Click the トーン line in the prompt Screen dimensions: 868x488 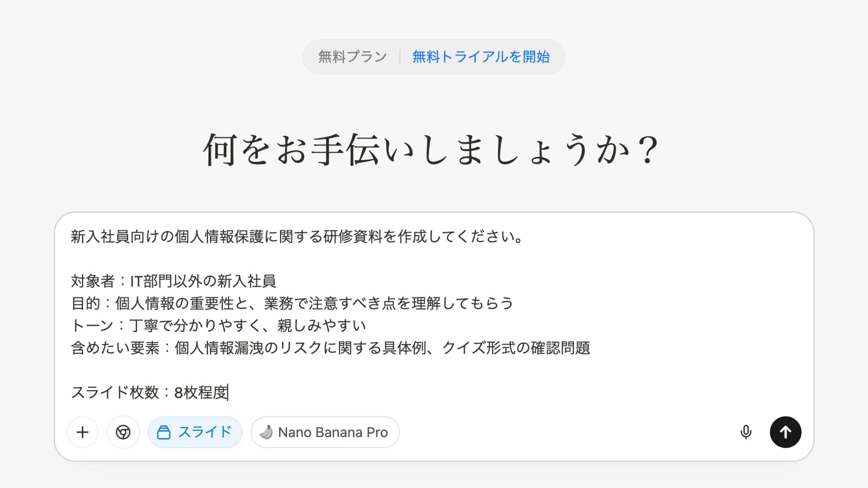pos(219,325)
